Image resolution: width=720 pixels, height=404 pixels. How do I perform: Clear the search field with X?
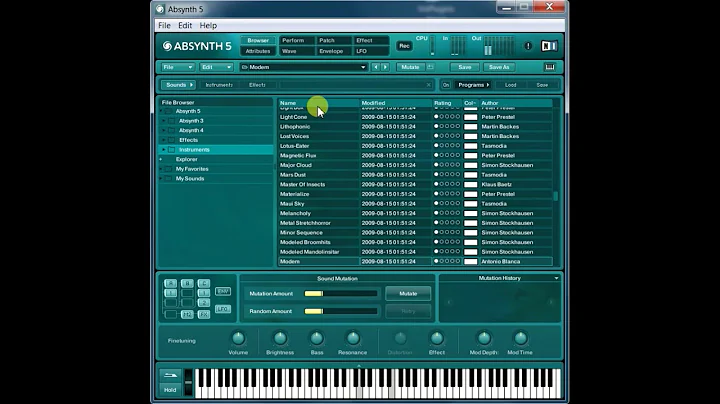tap(428, 85)
